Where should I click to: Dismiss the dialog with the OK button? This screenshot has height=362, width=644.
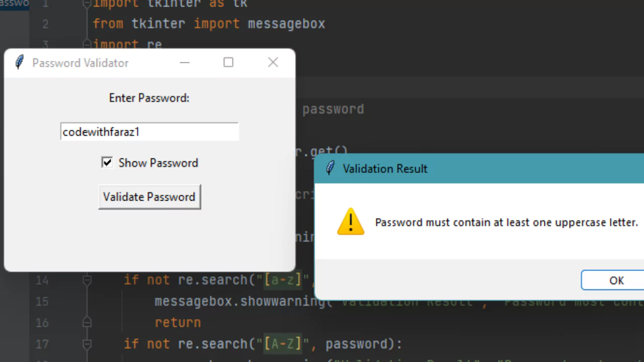pyautogui.click(x=616, y=280)
